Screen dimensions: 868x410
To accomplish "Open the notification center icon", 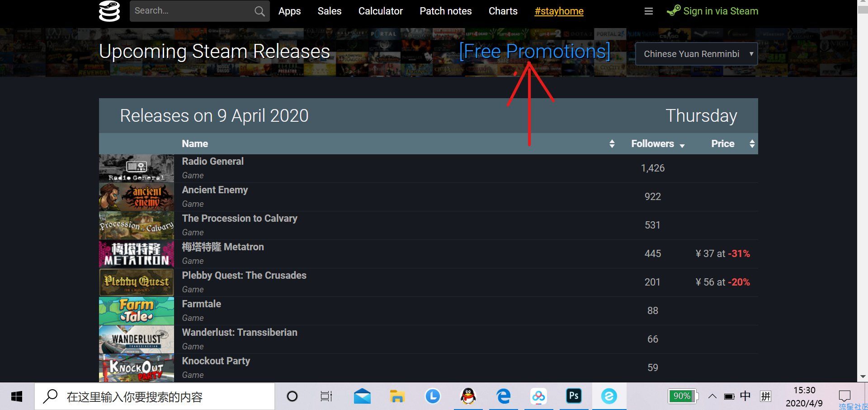I will point(844,396).
